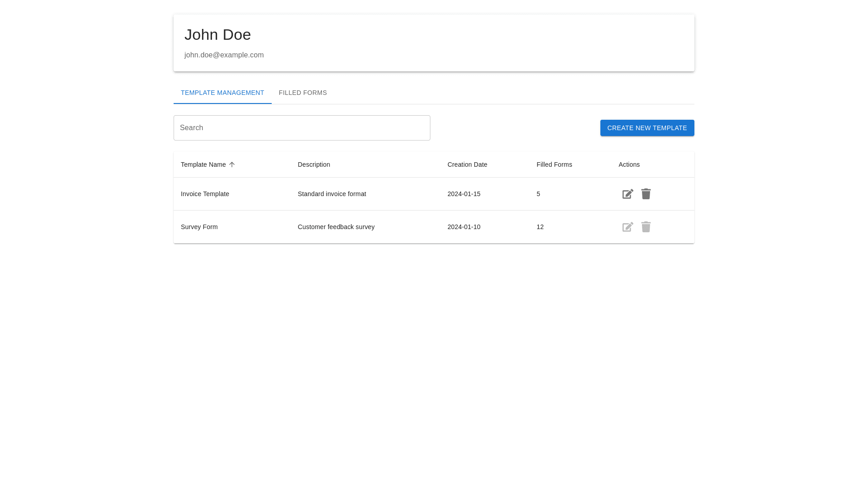Delete the Invoice Template row
This screenshot has width=868, height=488.
click(646, 194)
